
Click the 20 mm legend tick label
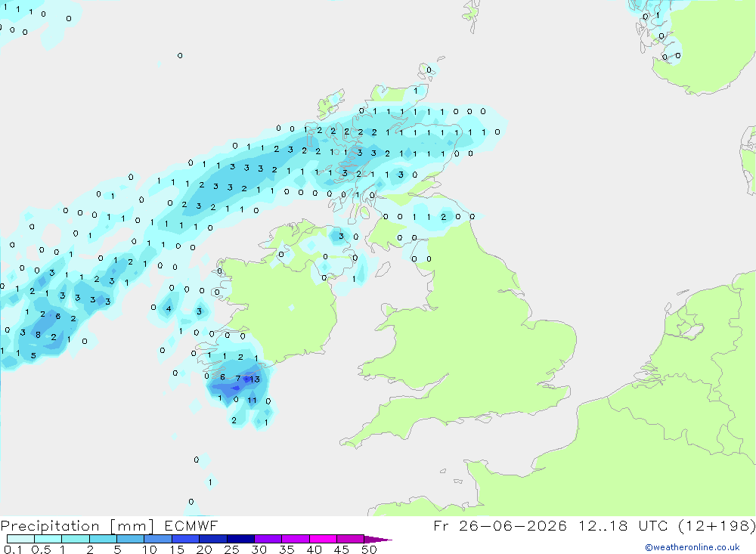click(x=204, y=549)
